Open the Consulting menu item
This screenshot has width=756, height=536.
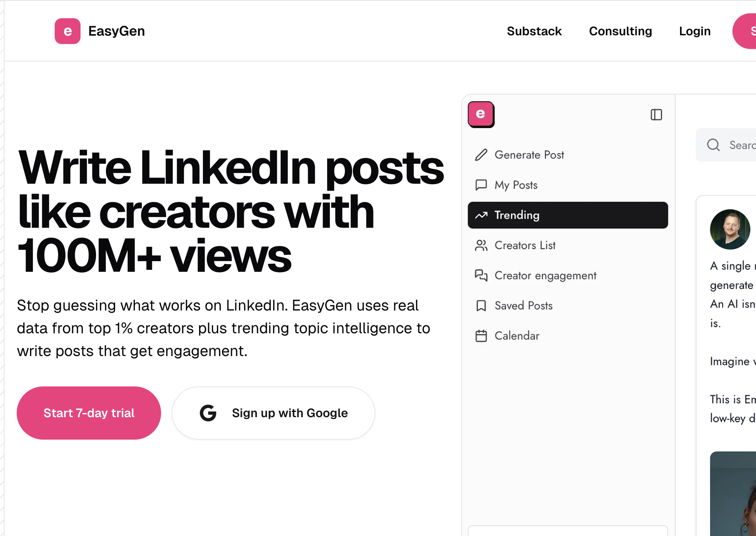point(620,31)
